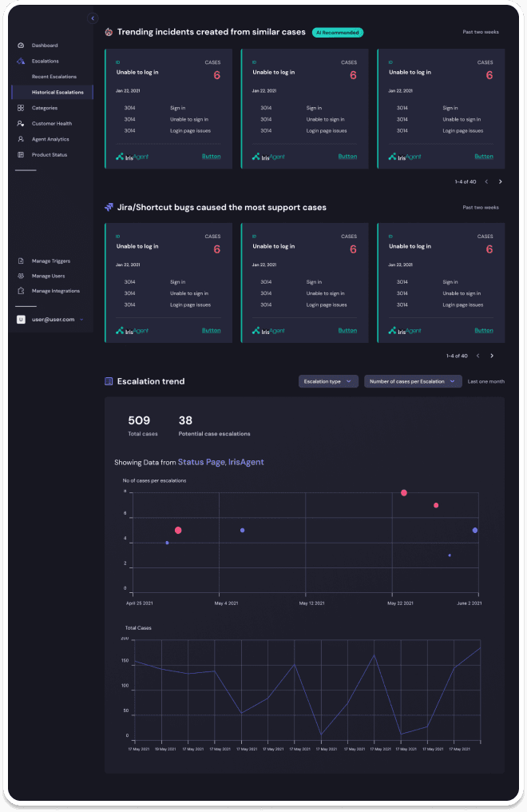
Task: Open Manage Users
Action: click(x=48, y=276)
